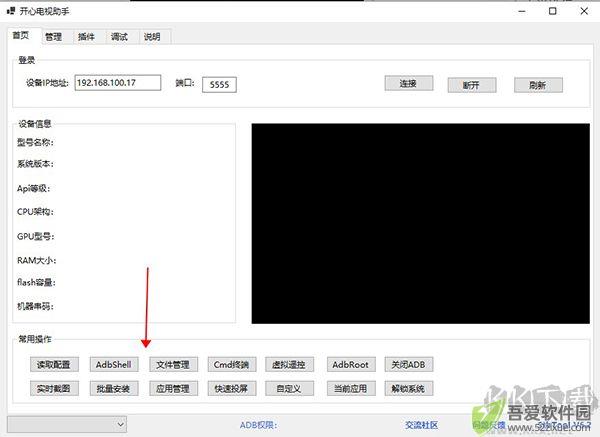Open the 插件 tab
The height and width of the screenshot is (437, 600).
86,37
